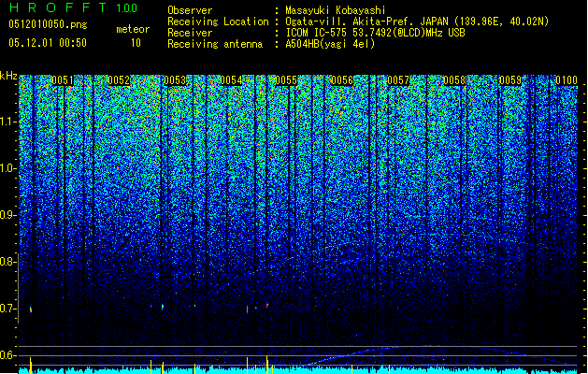
Task: Click the 'meteor' count label
Action: pyautogui.click(x=133, y=29)
